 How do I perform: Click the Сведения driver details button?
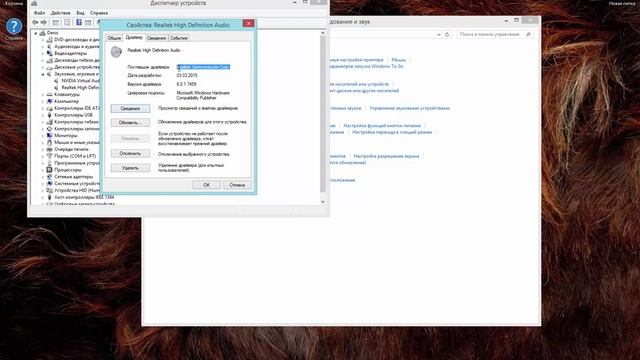[x=130, y=109]
